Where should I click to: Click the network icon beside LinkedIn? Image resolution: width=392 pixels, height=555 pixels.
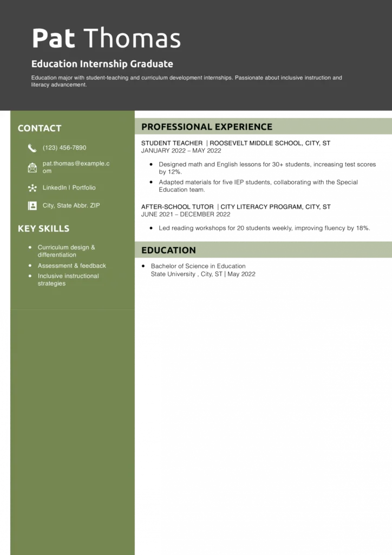coord(32,188)
